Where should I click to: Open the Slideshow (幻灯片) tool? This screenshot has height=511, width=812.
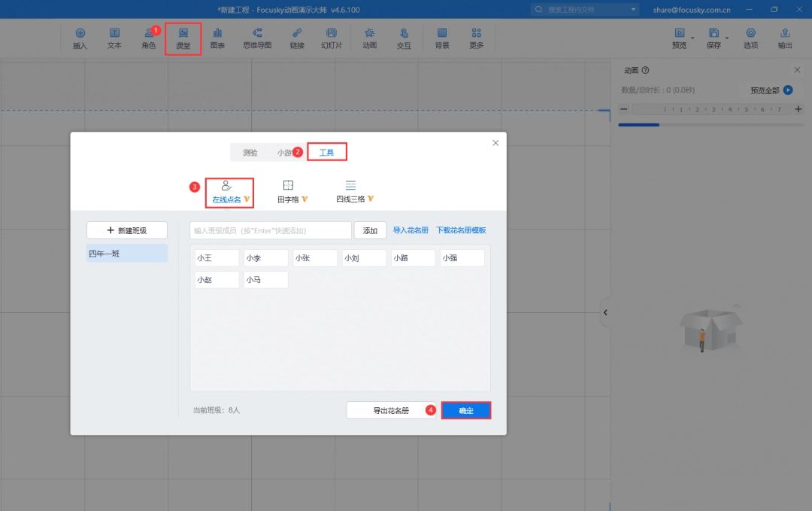332,38
